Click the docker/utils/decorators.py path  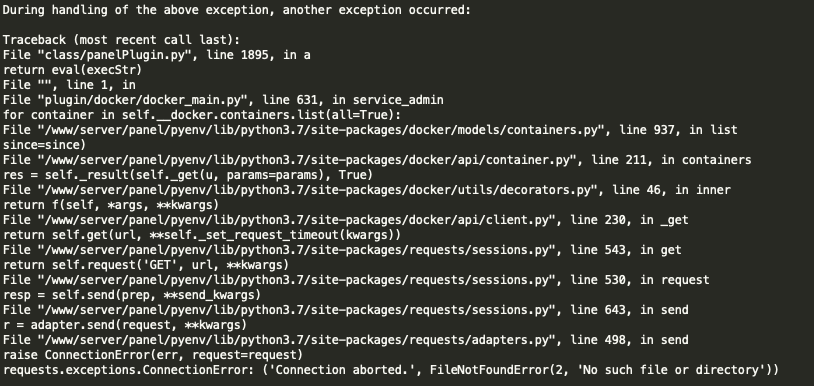pyautogui.click(x=311, y=190)
